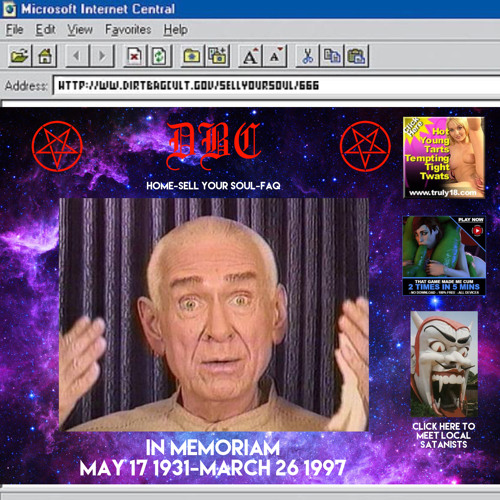Click 'Click here to meet local satanists' link

point(444,435)
